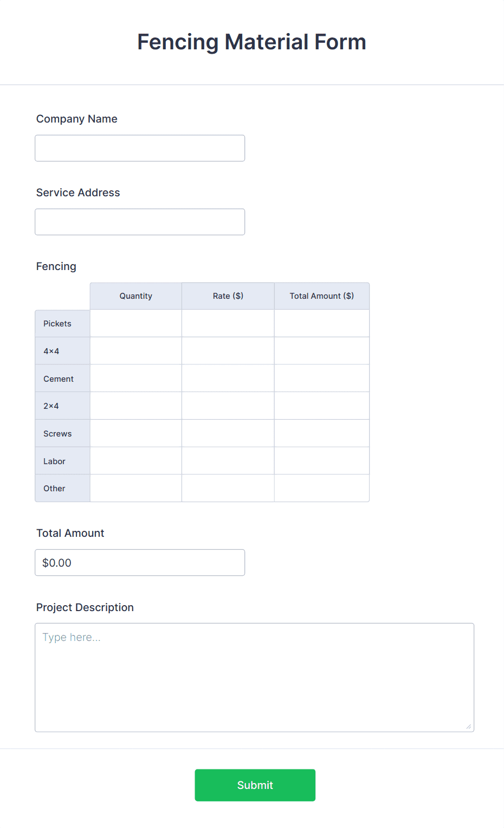This screenshot has height=828, width=504.
Task: Click the Total Amount cell for Pickets
Action: click(x=321, y=323)
